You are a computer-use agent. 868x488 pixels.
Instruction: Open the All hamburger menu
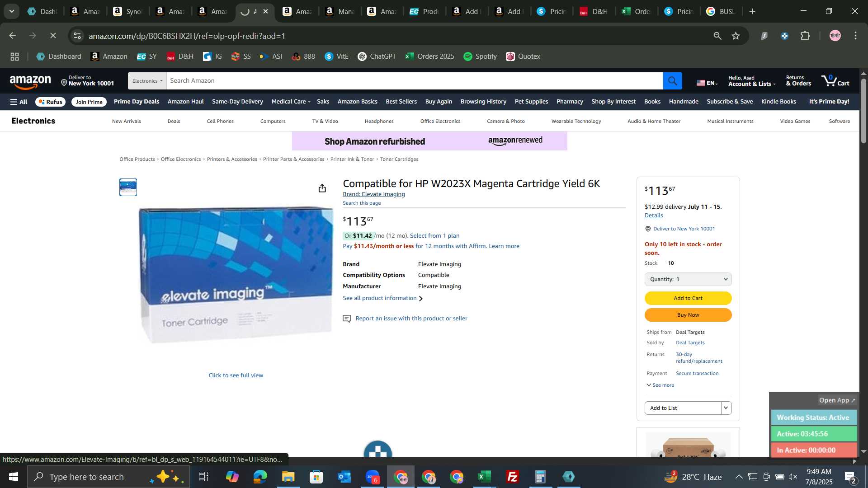coord(19,102)
